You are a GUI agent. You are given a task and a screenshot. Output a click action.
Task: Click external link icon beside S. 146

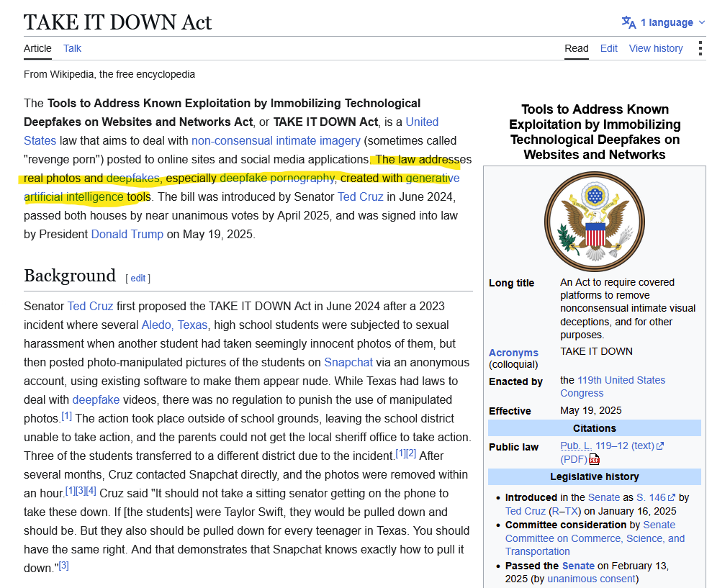[672, 497]
